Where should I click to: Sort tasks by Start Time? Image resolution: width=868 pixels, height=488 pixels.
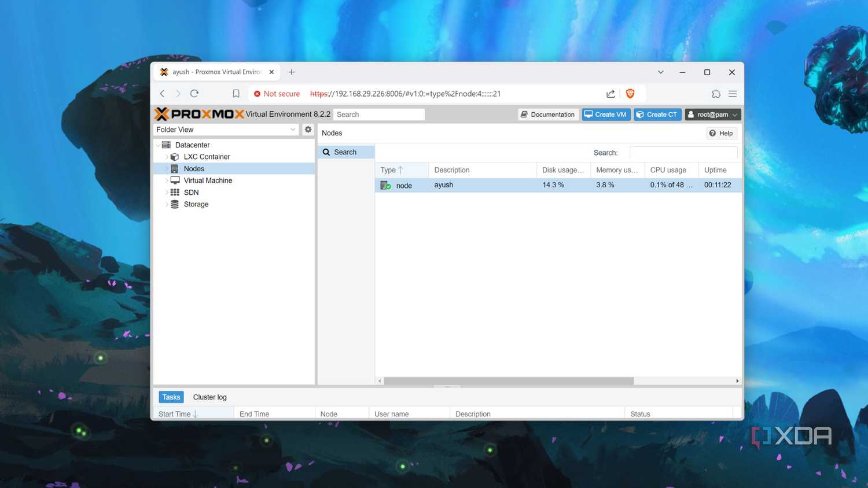(193, 414)
